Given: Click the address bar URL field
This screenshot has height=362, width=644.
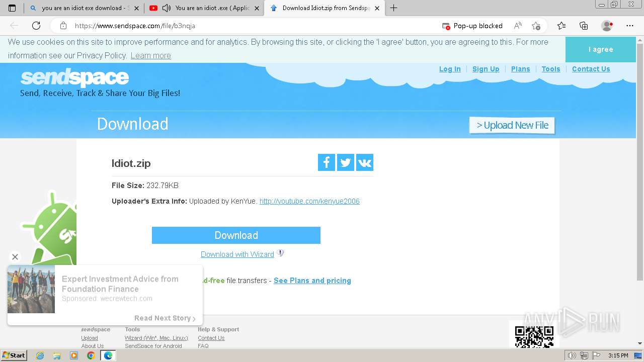Looking at the screenshot, I should pyautogui.click(x=252, y=26).
